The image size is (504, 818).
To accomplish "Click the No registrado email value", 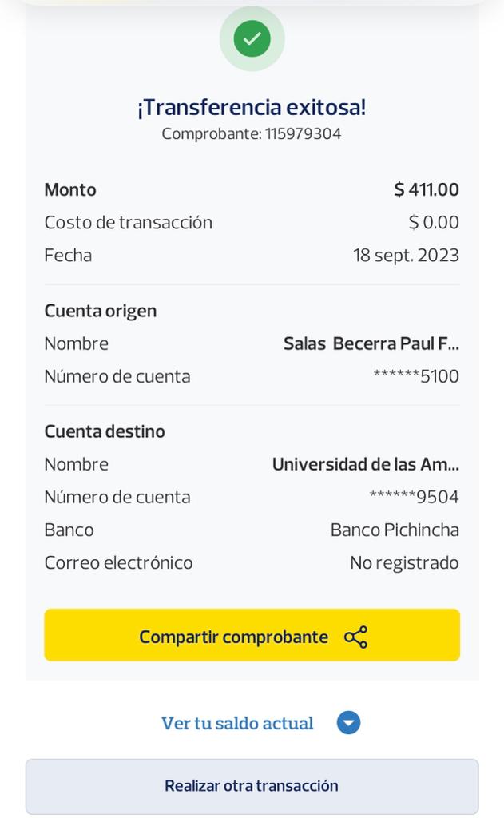I will click(404, 562).
